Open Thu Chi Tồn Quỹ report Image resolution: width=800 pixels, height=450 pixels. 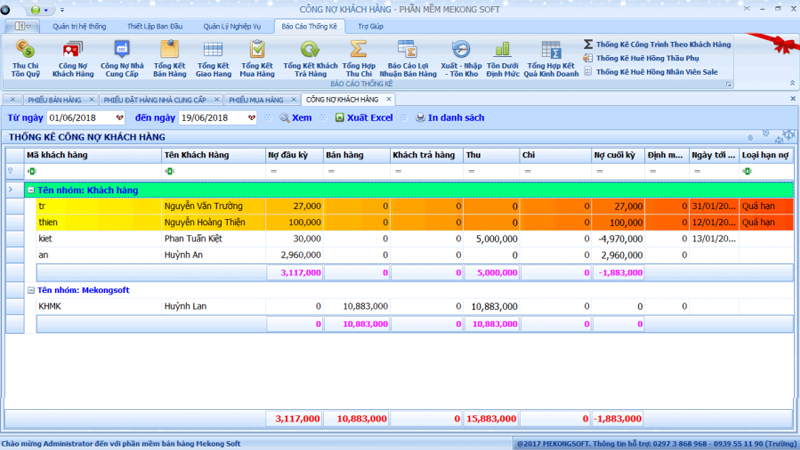click(x=25, y=59)
